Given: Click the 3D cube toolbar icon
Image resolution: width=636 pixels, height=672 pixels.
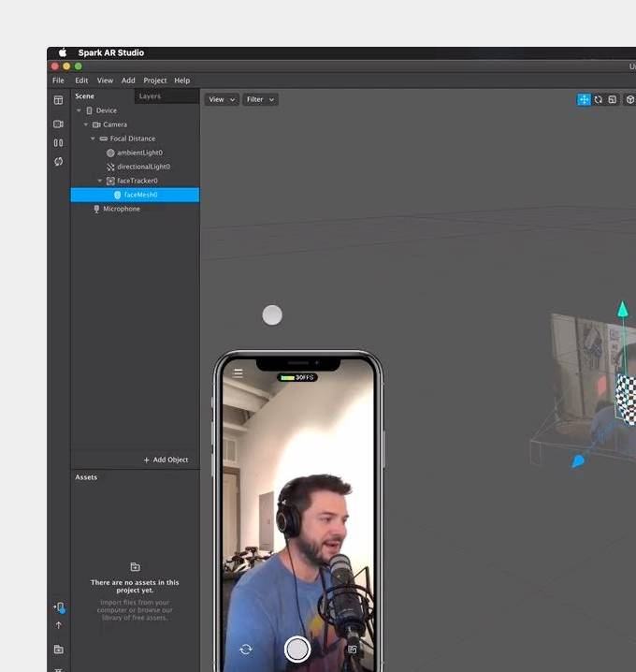Looking at the screenshot, I should [x=630, y=99].
